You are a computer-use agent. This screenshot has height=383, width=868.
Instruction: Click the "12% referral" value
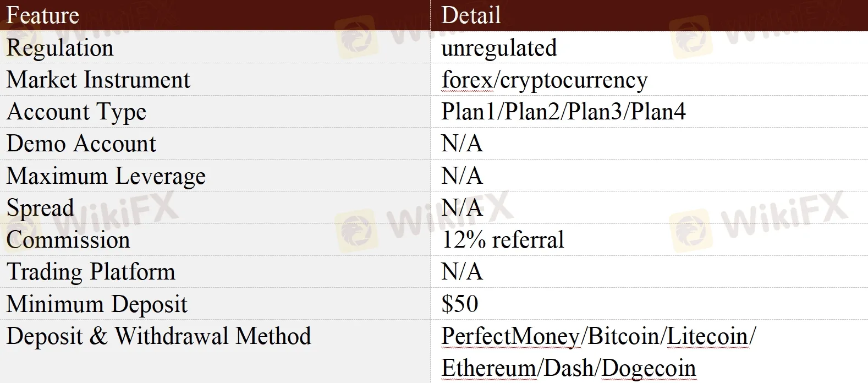[x=503, y=240]
